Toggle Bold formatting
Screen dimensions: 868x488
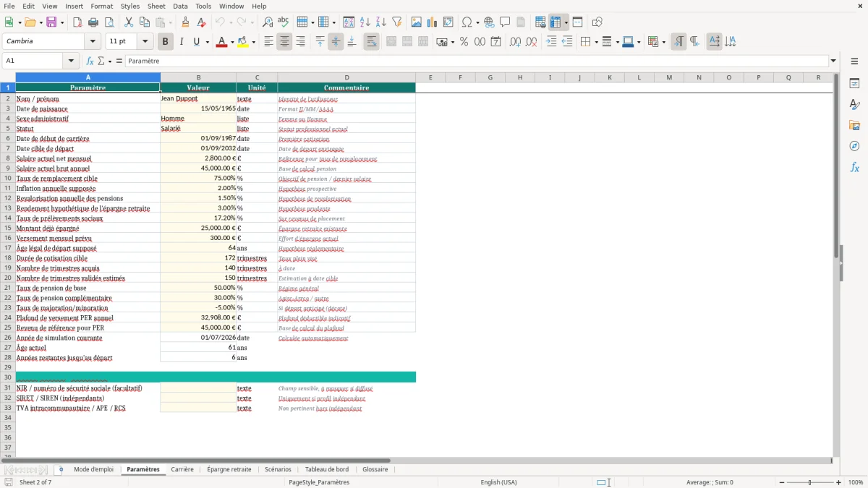tap(165, 41)
